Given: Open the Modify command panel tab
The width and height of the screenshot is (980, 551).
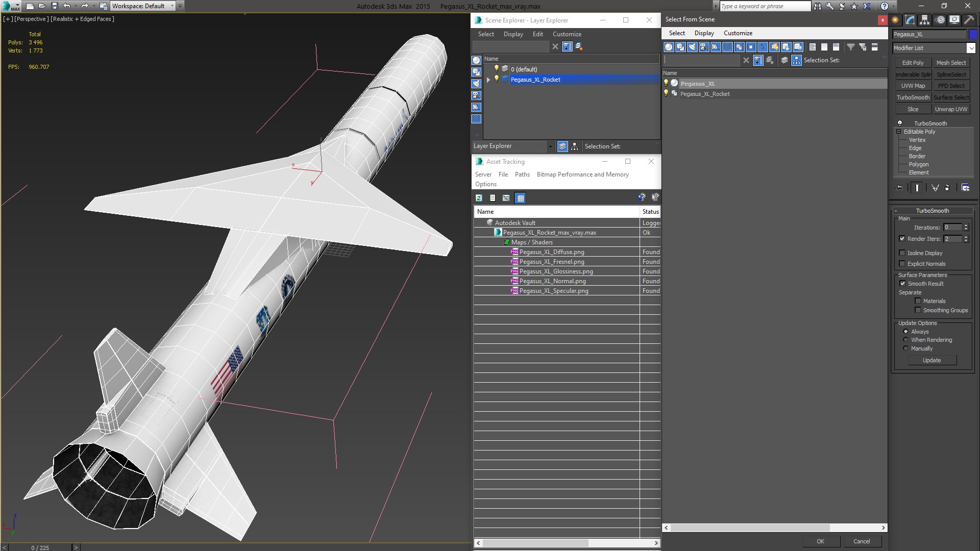Looking at the screenshot, I should (910, 20).
